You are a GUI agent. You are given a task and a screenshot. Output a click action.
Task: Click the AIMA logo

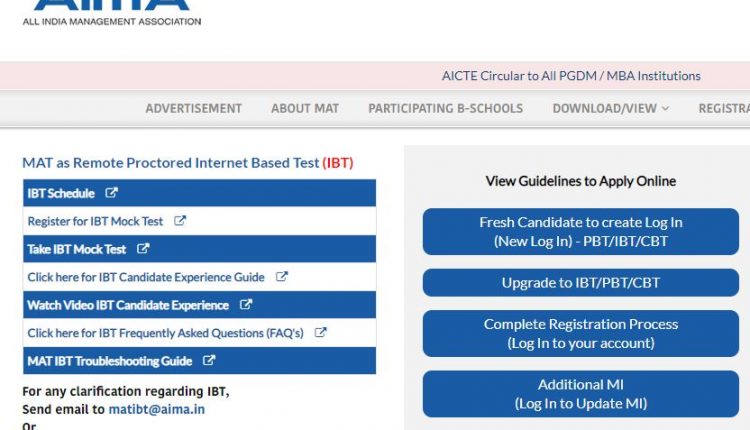coord(111,13)
